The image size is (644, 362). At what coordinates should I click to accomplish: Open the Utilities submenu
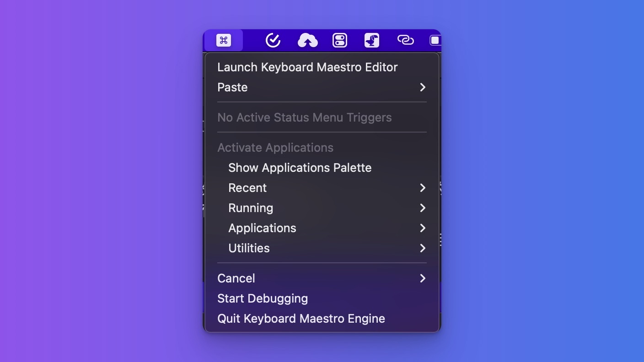click(x=322, y=248)
